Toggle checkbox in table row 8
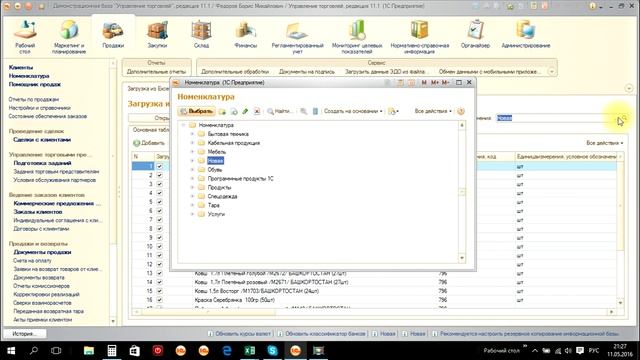The width and height of the screenshot is (640, 360). 160,229
